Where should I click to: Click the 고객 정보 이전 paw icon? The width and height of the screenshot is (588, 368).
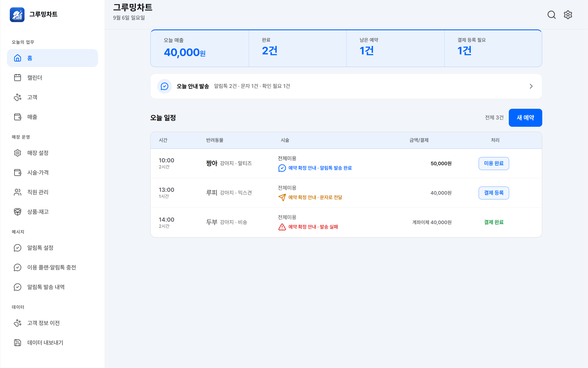18,323
